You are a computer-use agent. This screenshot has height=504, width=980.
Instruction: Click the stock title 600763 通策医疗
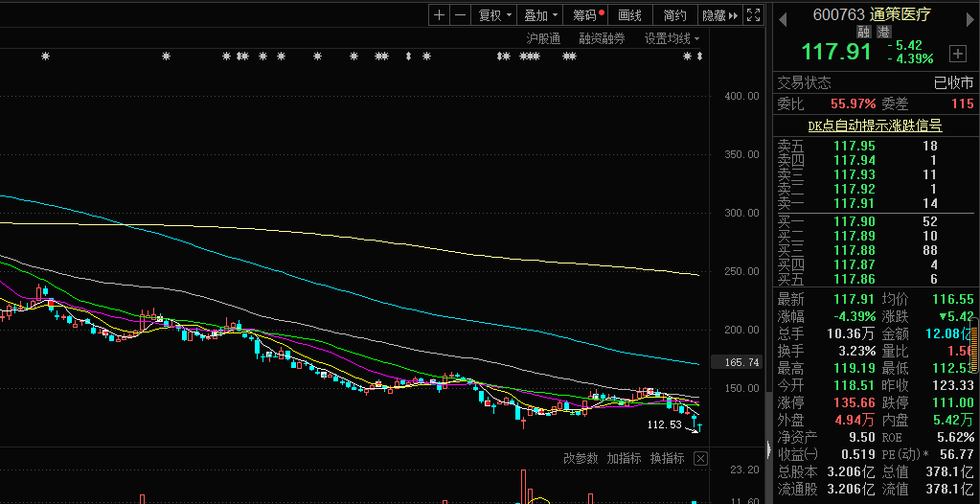point(872,14)
